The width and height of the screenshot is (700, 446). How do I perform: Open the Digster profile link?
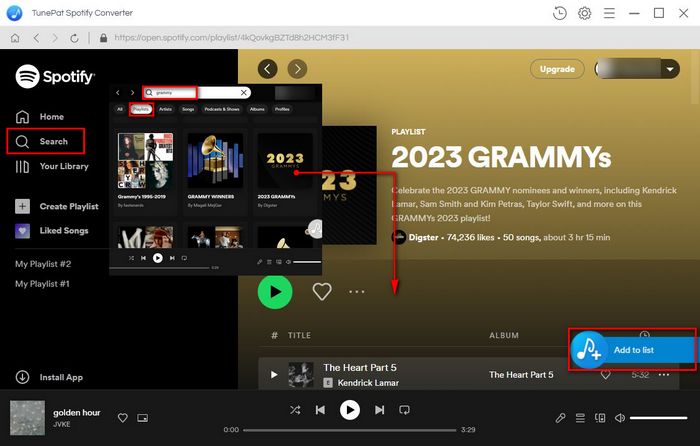423,237
